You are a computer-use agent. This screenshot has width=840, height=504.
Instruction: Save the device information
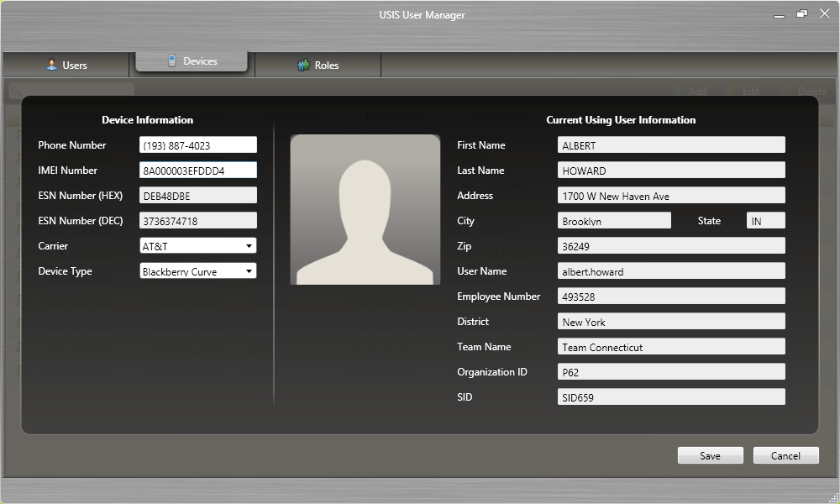click(x=710, y=455)
